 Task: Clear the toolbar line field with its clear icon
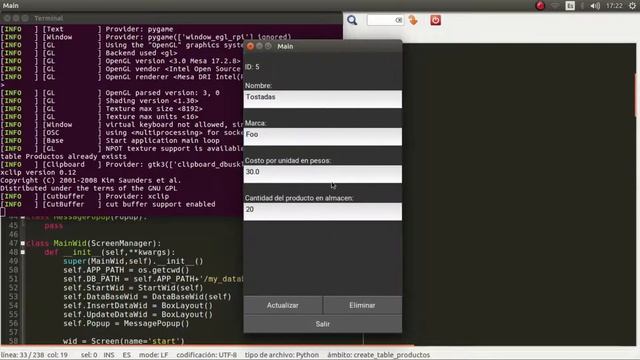click(x=399, y=20)
